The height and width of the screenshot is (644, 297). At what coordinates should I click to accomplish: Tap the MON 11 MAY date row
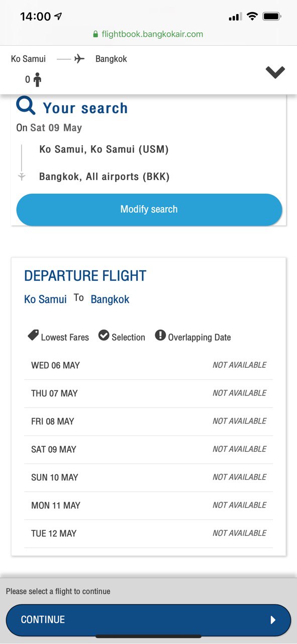(148, 505)
